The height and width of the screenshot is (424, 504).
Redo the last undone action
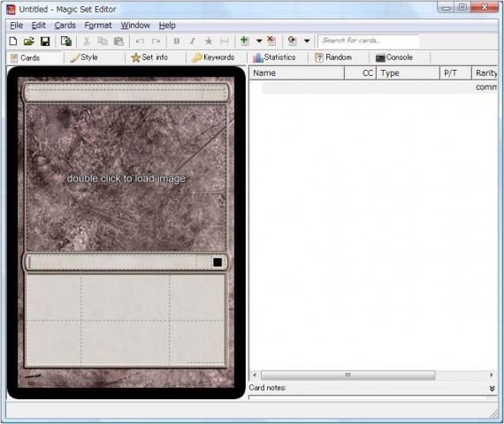point(156,42)
